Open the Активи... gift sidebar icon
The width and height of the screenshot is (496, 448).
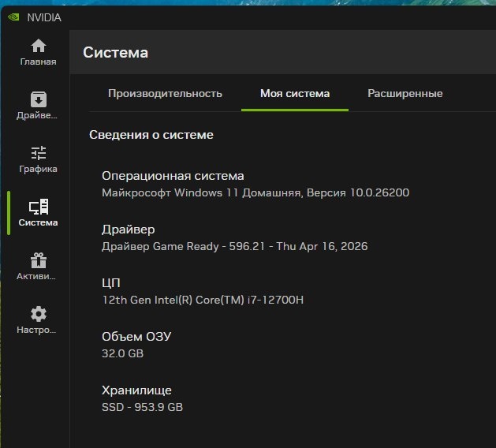[x=39, y=260]
